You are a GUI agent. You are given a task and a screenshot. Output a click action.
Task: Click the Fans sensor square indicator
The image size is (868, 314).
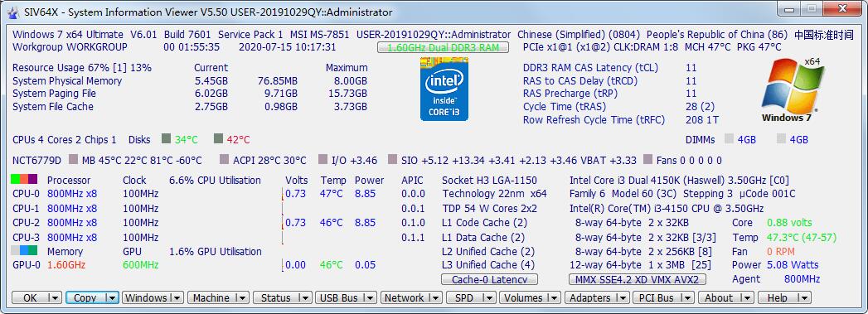[x=647, y=160]
